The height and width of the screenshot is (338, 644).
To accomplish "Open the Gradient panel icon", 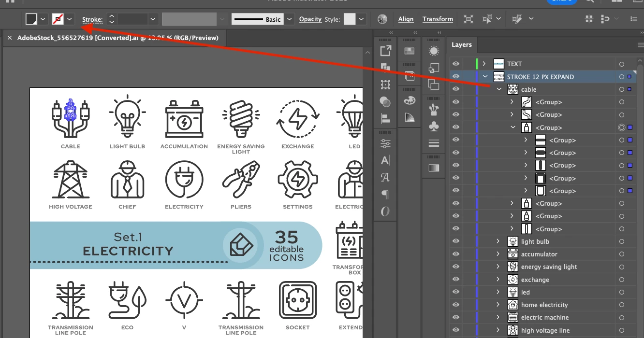I will (434, 168).
